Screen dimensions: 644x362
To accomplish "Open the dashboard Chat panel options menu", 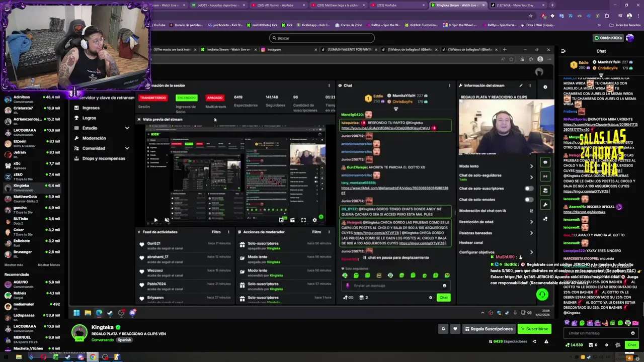I will (x=449, y=85).
